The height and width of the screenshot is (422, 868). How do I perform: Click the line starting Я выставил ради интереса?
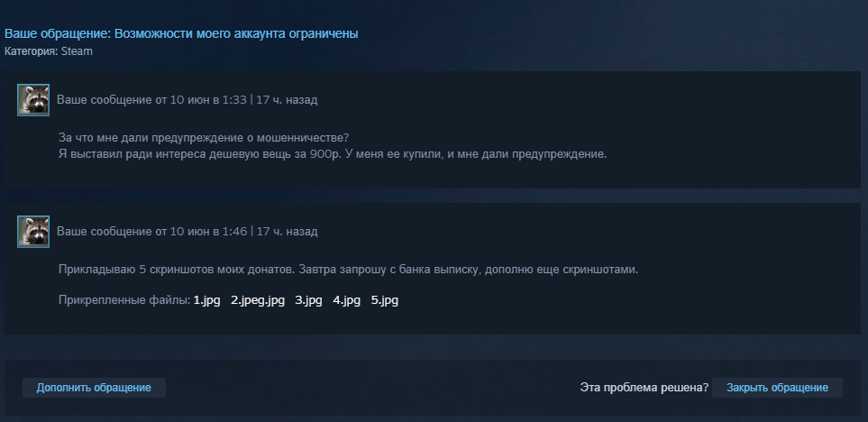pyautogui.click(x=333, y=154)
